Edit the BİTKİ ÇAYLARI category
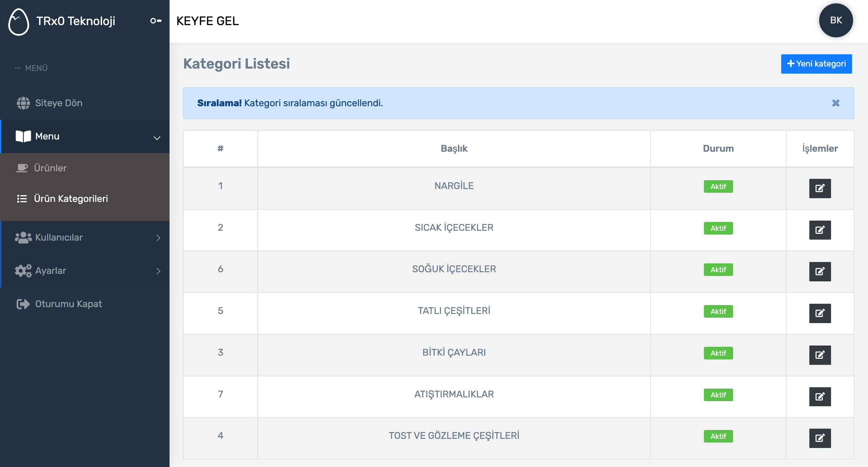 [x=820, y=355]
